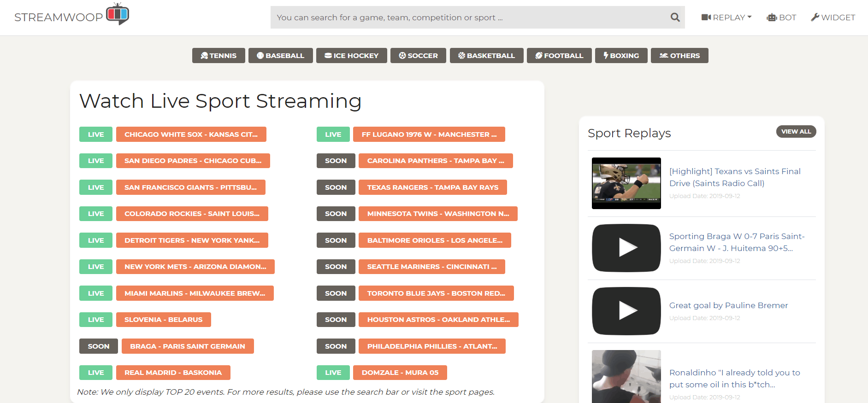Open FF Lugano 1976 W - Manchester stream

(x=429, y=134)
